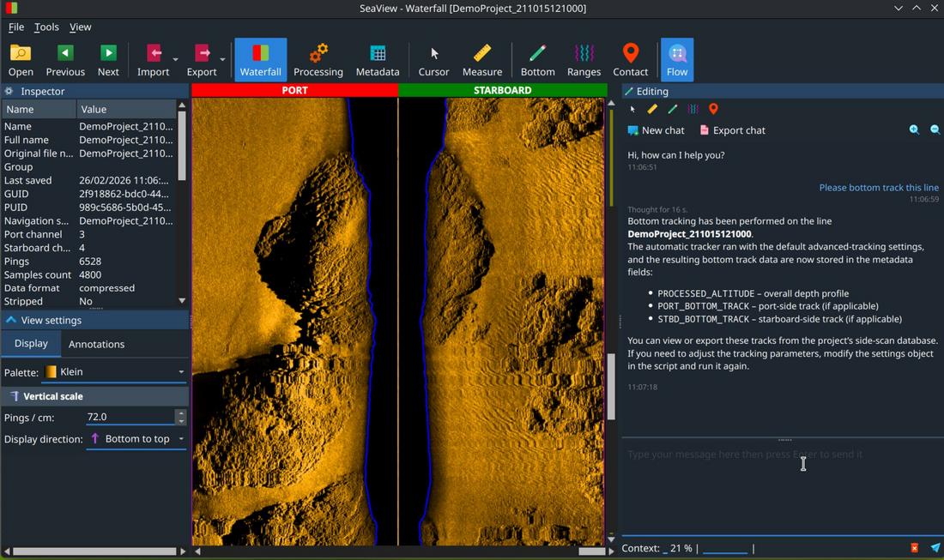Image resolution: width=944 pixels, height=560 pixels.
Task: Clear chat with red delete icon
Action: (x=914, y=548)
